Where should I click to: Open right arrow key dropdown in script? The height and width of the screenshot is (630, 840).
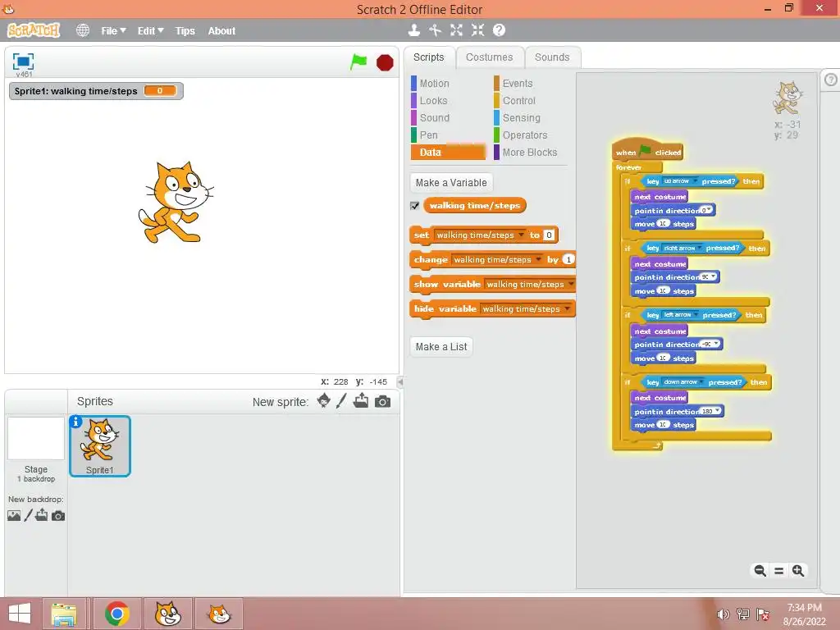pos(699,248)
